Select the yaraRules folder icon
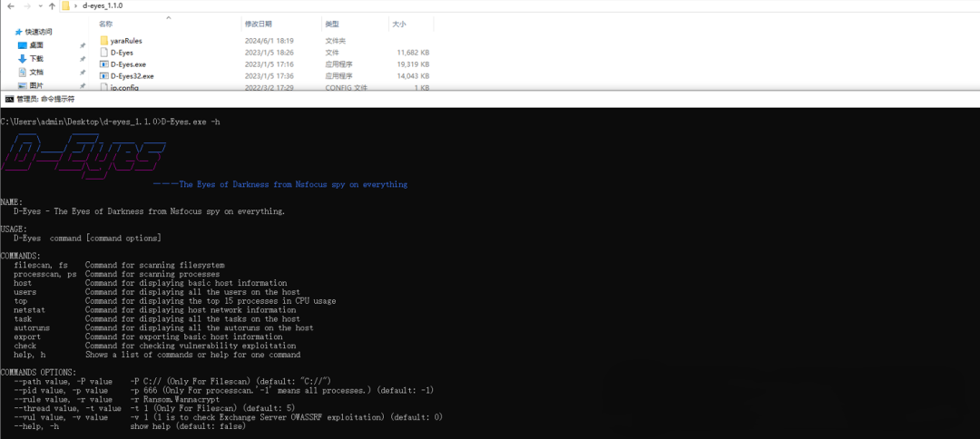This screenshot has height=439, width=980. 104,41
